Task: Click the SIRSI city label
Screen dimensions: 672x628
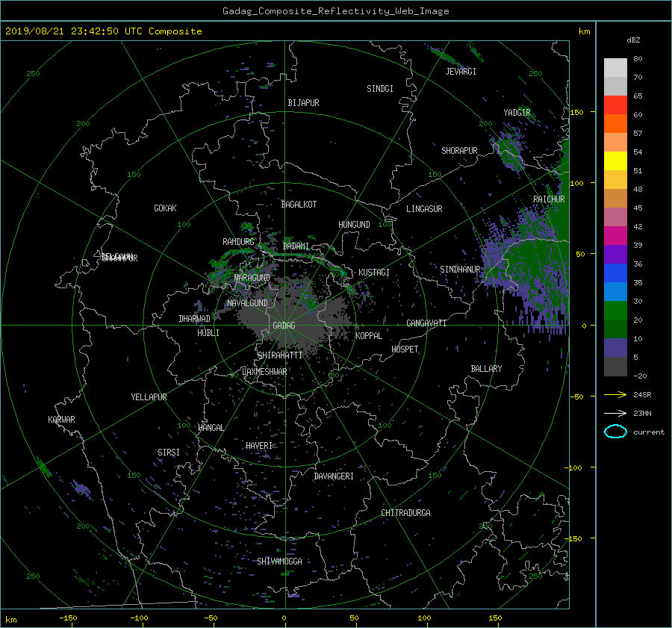Action: 169,453
